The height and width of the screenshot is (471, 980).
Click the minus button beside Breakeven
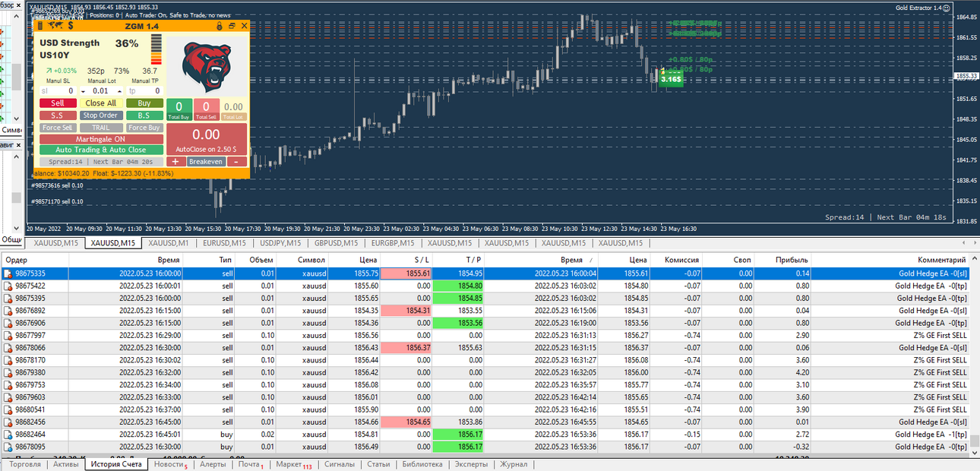pos(236,162)
